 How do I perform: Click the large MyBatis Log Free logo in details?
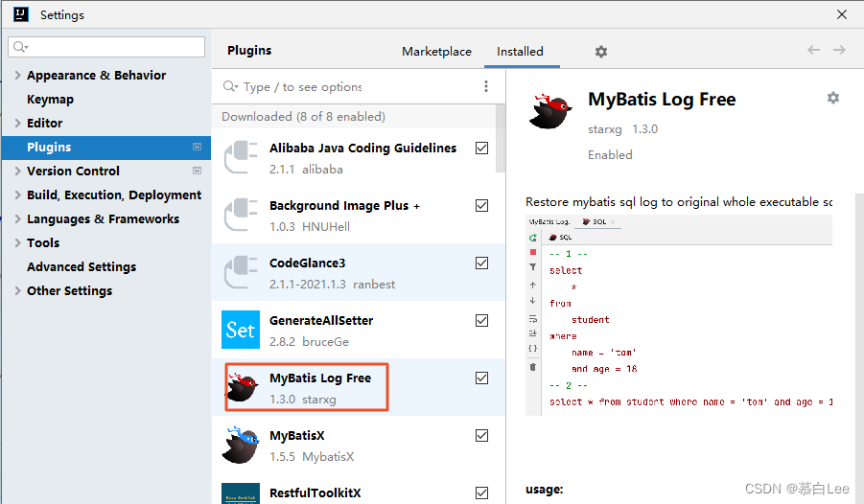[x=549, y=111]
